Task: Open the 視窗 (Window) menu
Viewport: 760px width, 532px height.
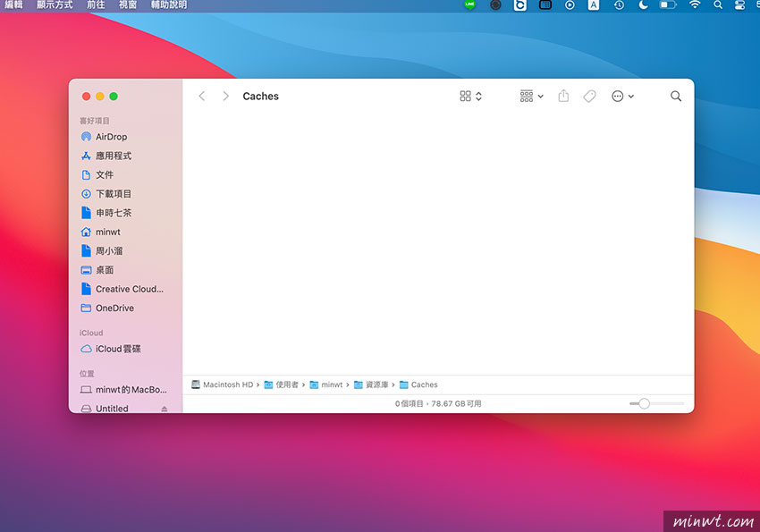Action: pos(128,4)
